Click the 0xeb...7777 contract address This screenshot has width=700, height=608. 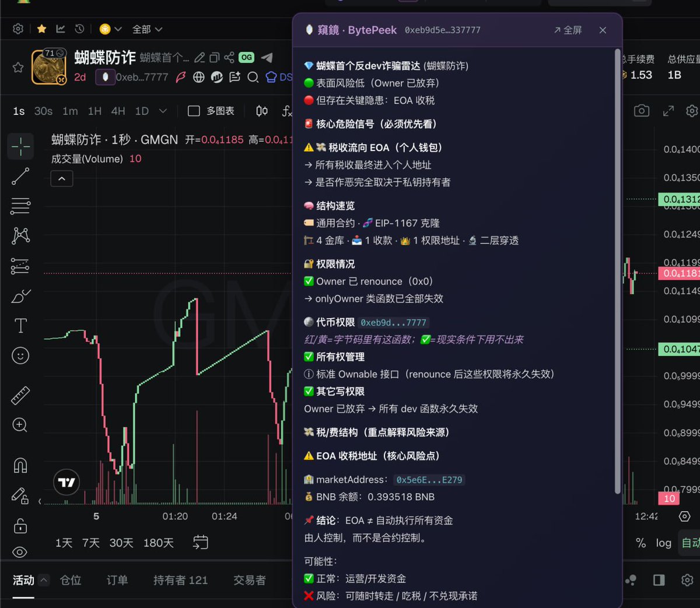tap(142, 77)
